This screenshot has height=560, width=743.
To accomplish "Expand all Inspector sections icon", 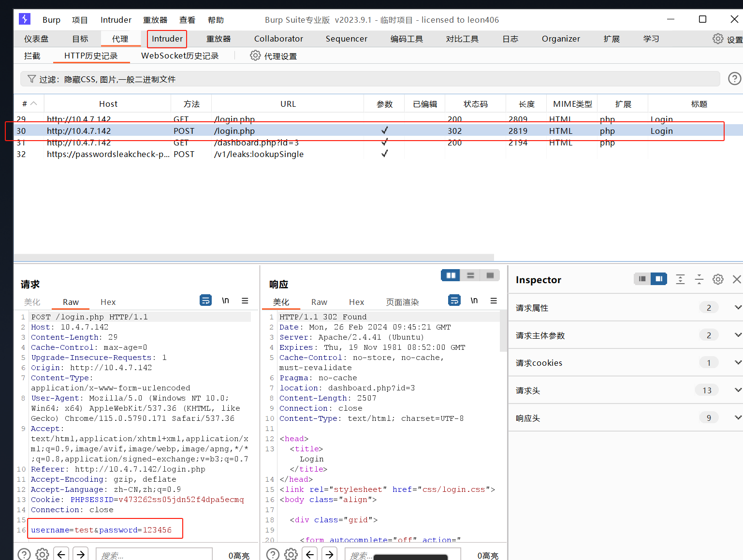I will click(x=680, y=279).
